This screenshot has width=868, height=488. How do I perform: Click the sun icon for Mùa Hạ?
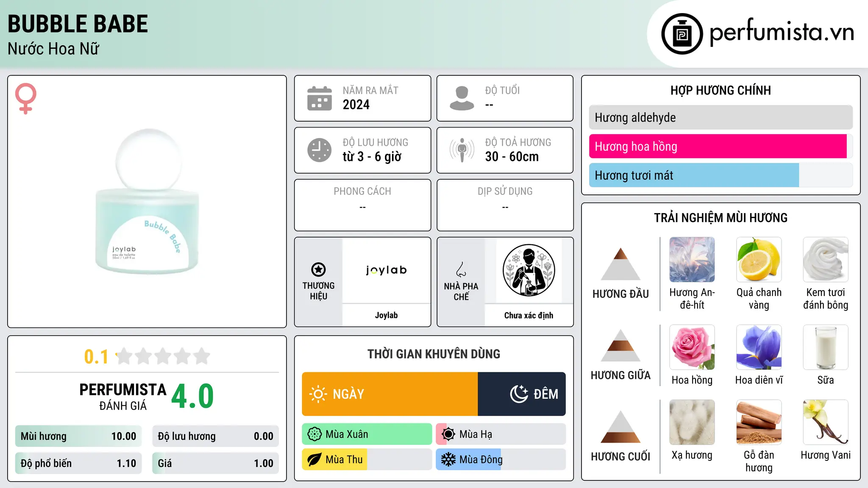tap(448, 434)
